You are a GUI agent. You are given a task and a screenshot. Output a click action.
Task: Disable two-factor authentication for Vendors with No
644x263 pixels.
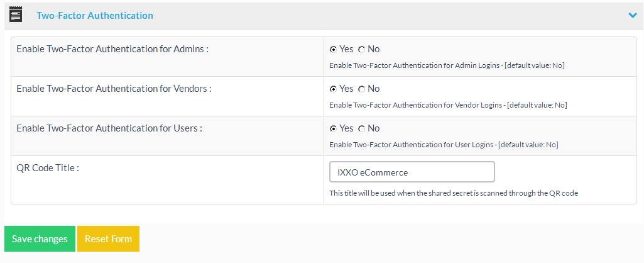[361, 89]
